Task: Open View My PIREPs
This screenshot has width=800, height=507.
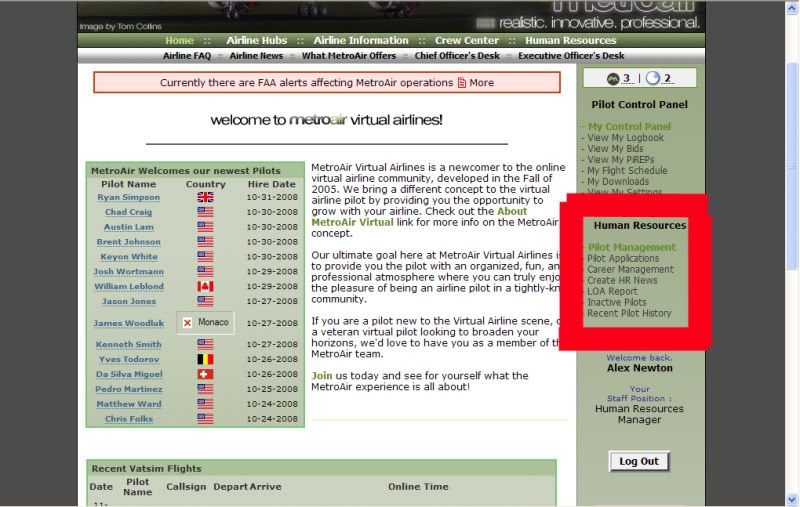Action: pos(620,160)
